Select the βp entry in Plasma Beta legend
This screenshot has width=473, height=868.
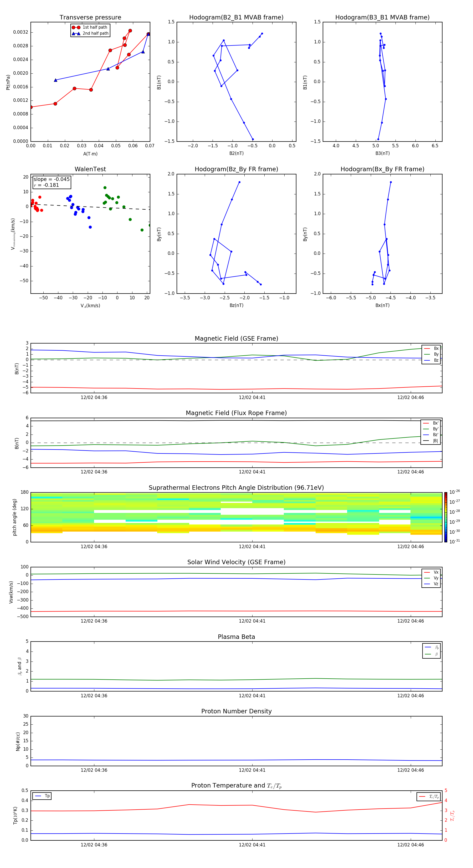(x=431, y=647)
